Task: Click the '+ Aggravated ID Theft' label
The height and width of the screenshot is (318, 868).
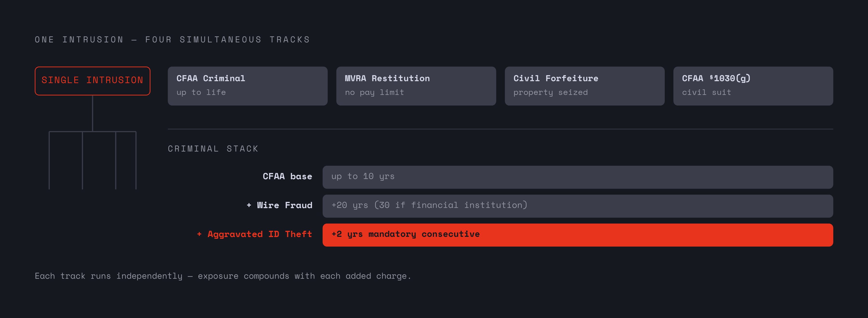Action: tap(255, 234)
